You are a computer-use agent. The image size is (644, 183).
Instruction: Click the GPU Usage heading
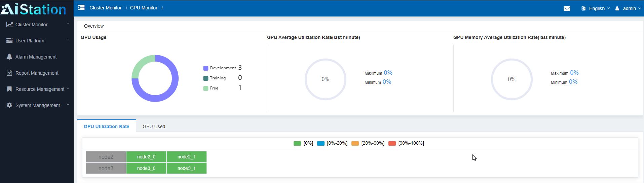[93, 37]
